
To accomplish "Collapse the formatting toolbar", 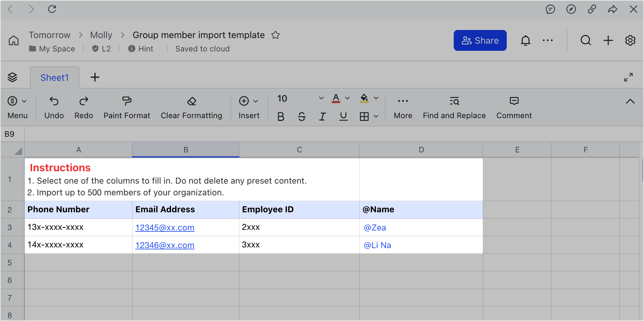I will (630, 102).
